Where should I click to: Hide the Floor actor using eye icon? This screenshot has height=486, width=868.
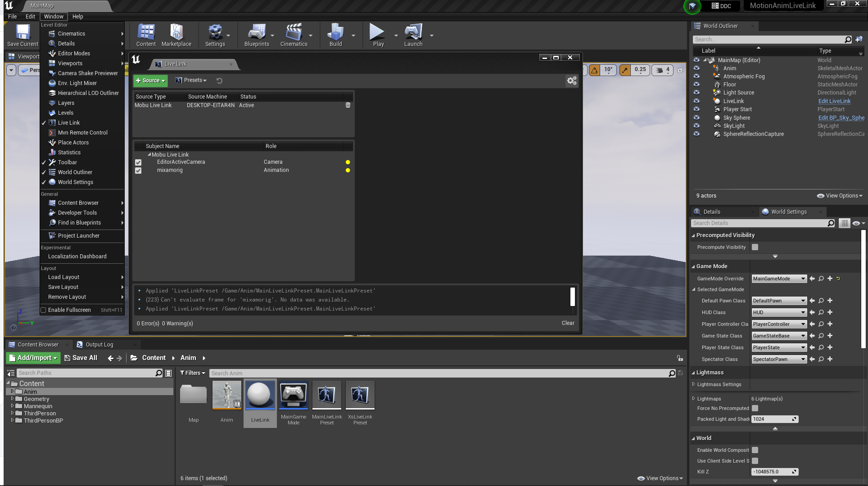coord(696,85)
